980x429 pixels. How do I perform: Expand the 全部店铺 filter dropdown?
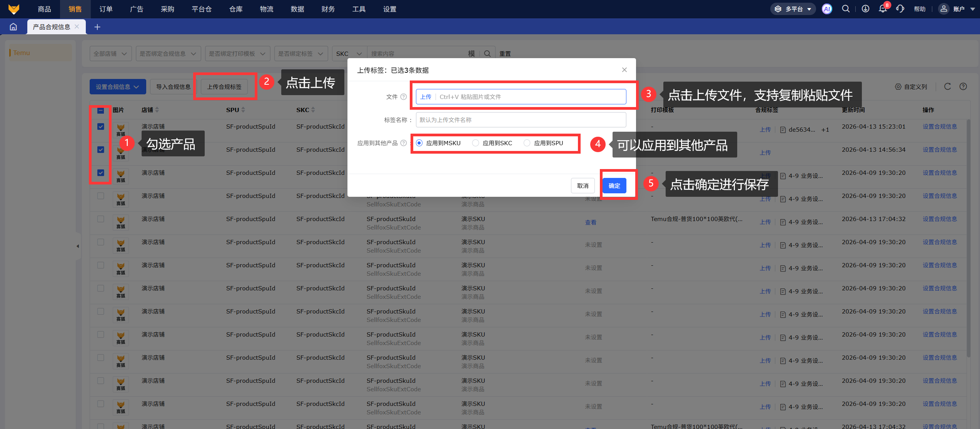point(110,54)
